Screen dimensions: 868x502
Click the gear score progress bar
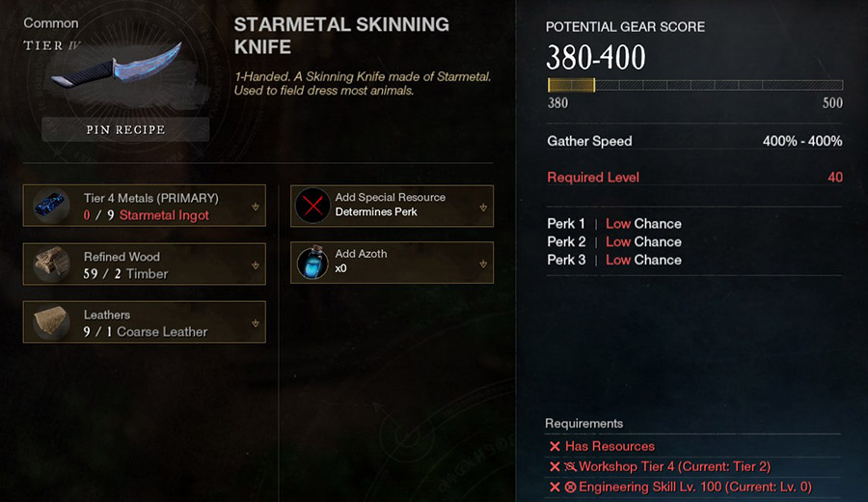point(695,85)
